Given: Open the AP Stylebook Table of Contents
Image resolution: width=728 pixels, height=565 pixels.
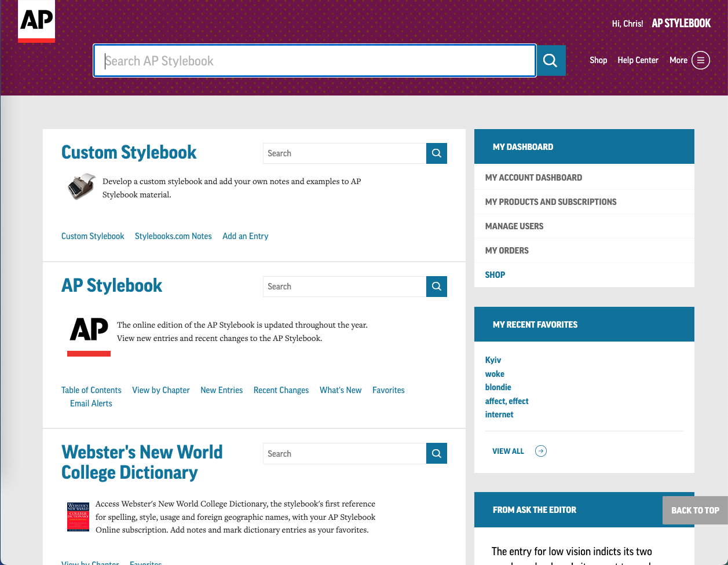Looking at the screenshot, I should (91, 390).
